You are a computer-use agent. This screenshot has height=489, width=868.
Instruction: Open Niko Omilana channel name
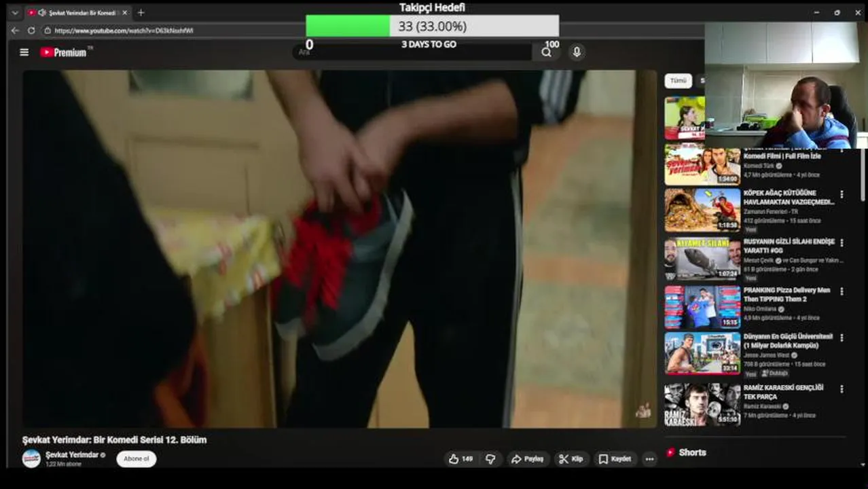[761, 309]
